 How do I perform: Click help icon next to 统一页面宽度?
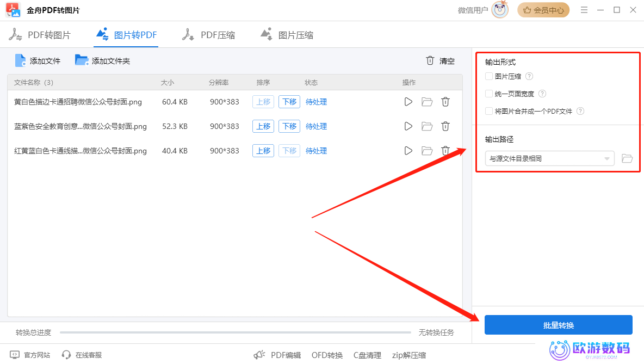click(542, 94)
